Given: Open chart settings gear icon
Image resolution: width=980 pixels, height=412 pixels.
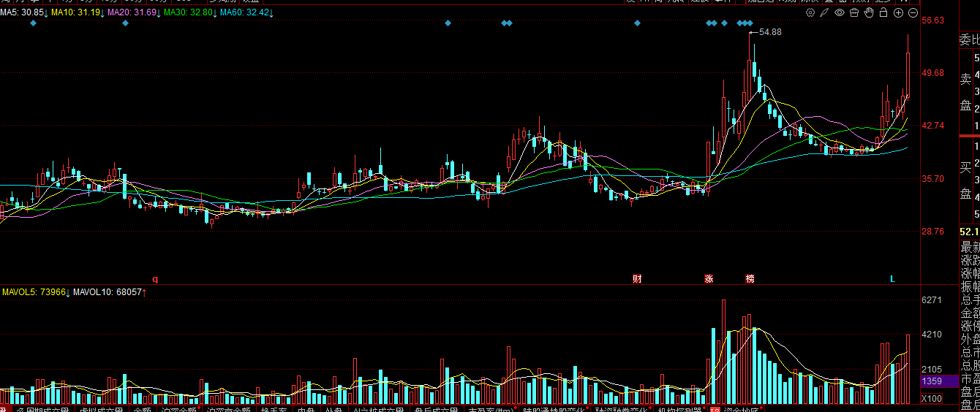Looking at the screenshot, I should click(810, 12).
